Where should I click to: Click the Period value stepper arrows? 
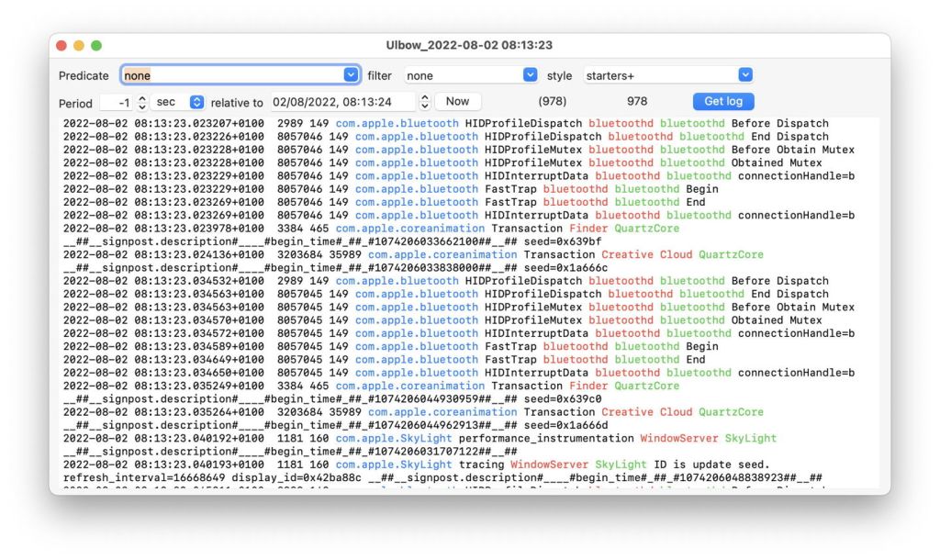tap(141, 102)
